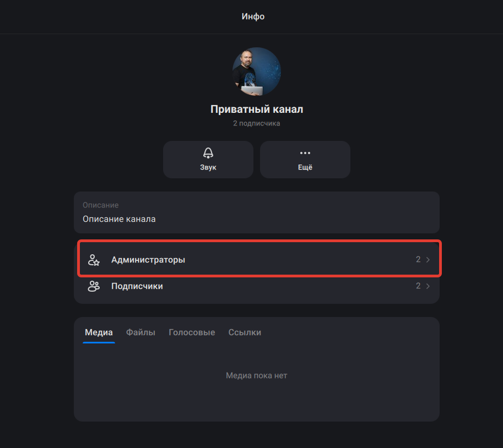This screenshot has width=503, height=448.
Task: Open the channel avatar photo
Action: (x=256, y=72)
